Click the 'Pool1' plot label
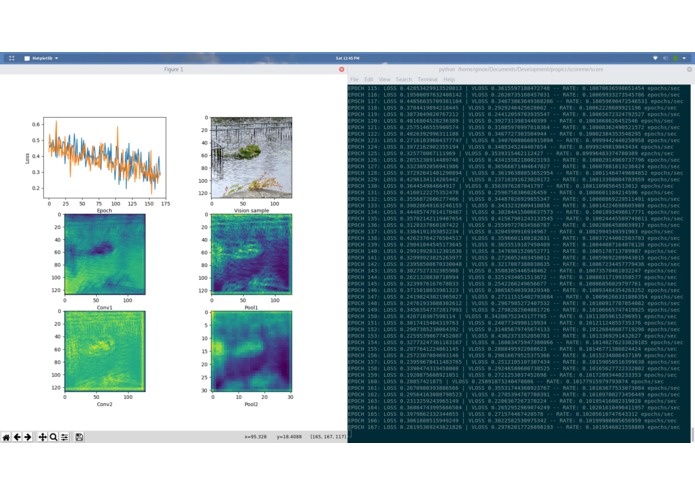The width and height of the screenshot is (695, 494). 251,307
